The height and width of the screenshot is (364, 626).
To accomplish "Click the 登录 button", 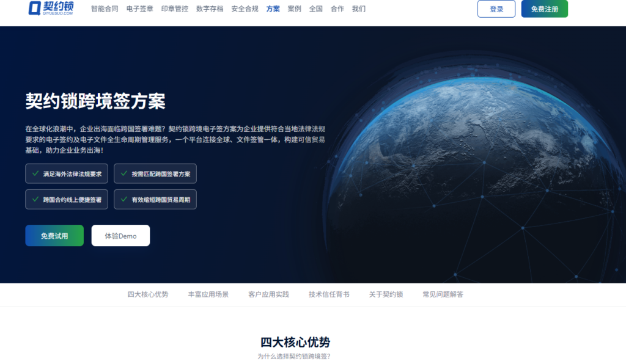I will [x=496, y=9].
